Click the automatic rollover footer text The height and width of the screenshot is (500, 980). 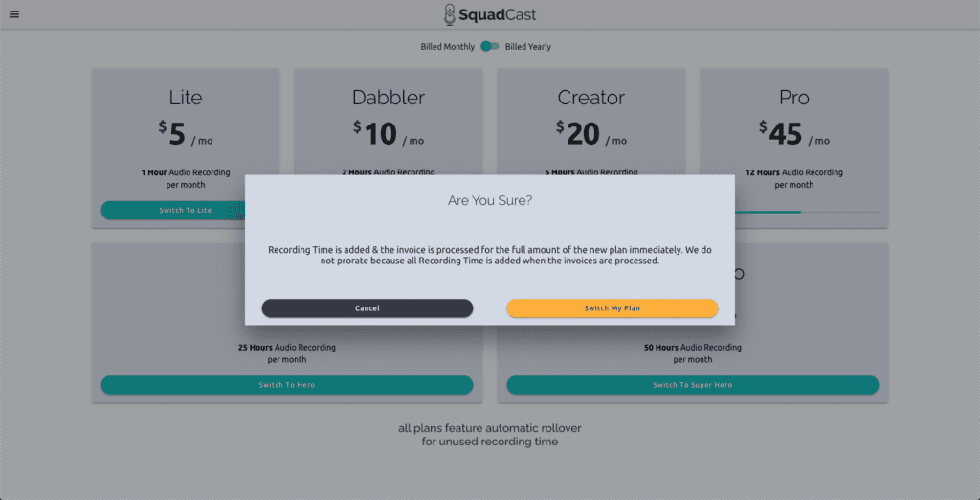pos(490,435)
